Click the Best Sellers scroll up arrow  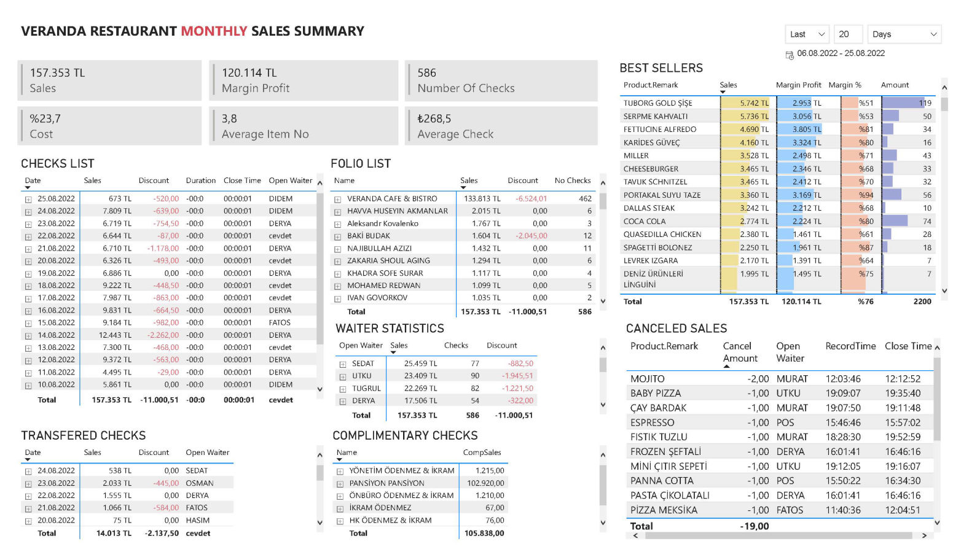tap(944, 87)
